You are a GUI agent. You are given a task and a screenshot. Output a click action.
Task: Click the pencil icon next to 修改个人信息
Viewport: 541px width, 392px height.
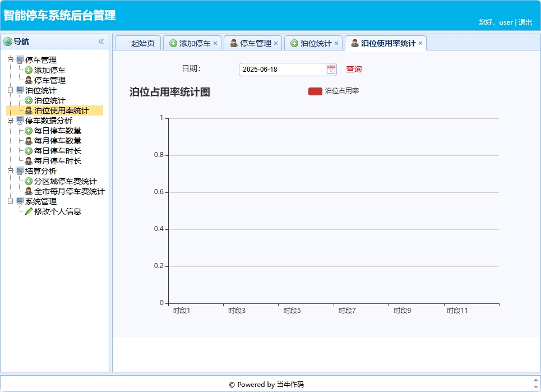[x=29, y=211]
